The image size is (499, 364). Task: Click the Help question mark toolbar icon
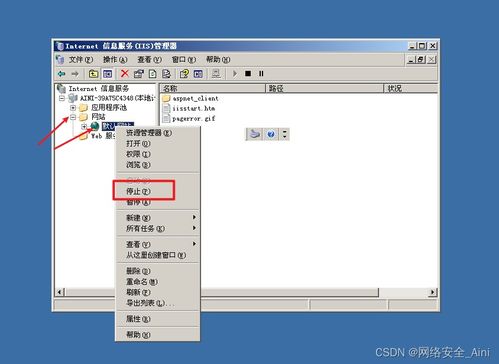click(184, 73)
